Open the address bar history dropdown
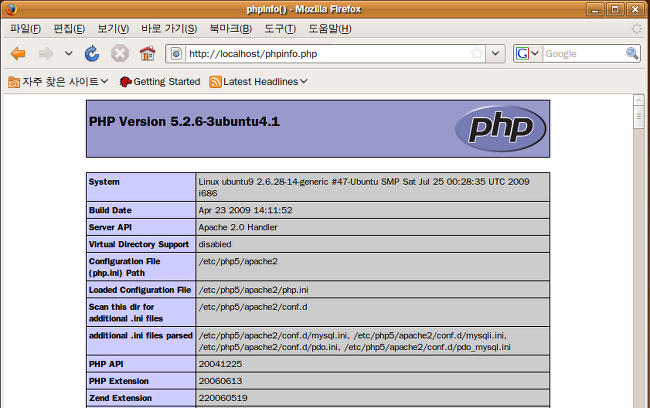650x408 pixels. [495, 54]
